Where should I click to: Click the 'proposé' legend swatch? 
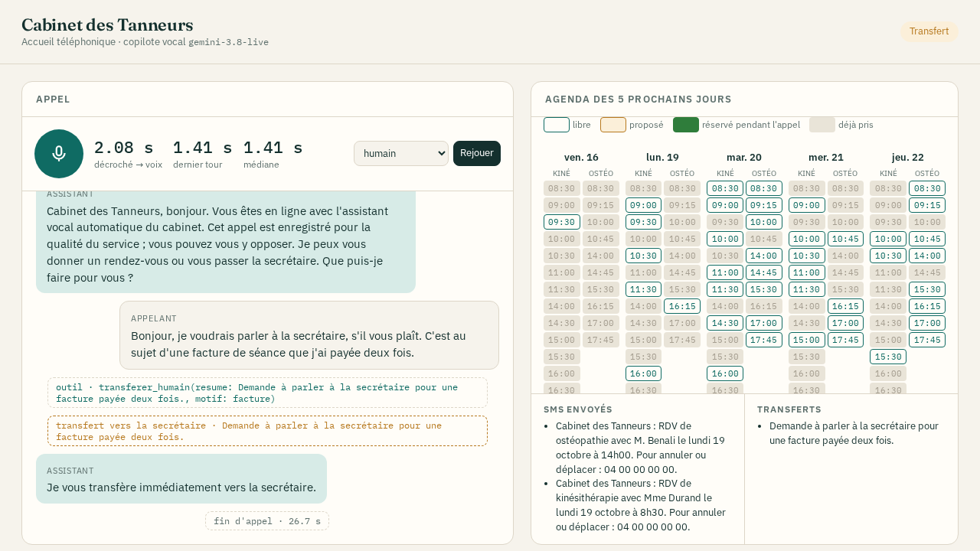613,125
